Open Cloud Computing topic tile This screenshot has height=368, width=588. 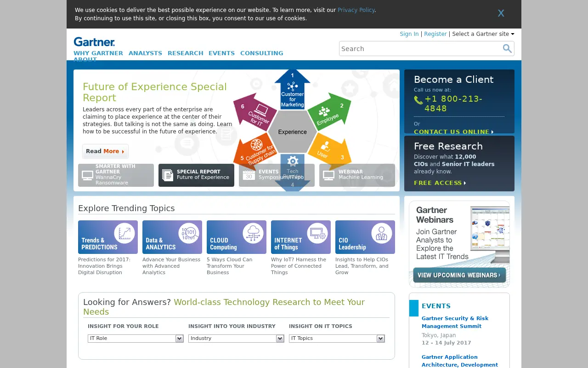pos(237,237)
